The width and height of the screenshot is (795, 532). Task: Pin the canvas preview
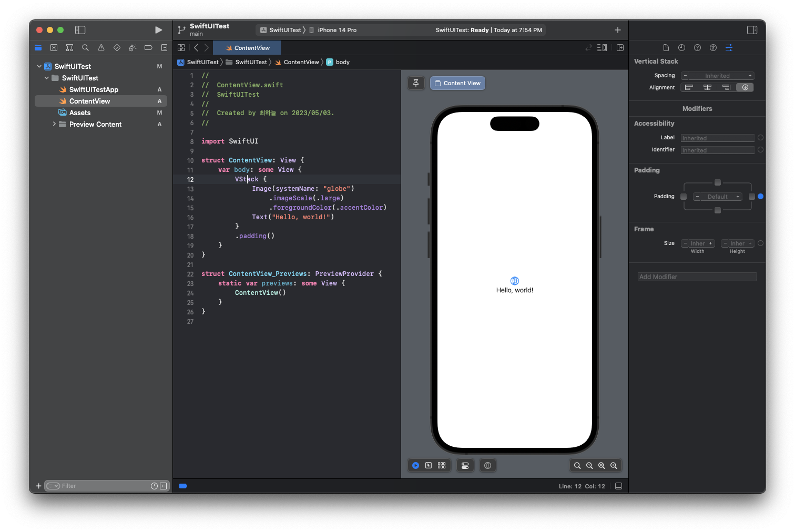tap(416, 83)
